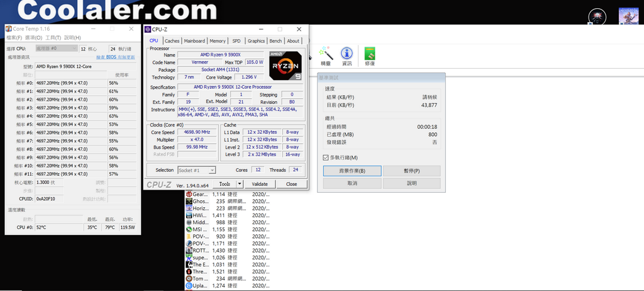Click the 型號 AMD Ryzen 9 5900X 12-Core field
The width and height of the screenshot is (644, 291).
pos(86,67)
